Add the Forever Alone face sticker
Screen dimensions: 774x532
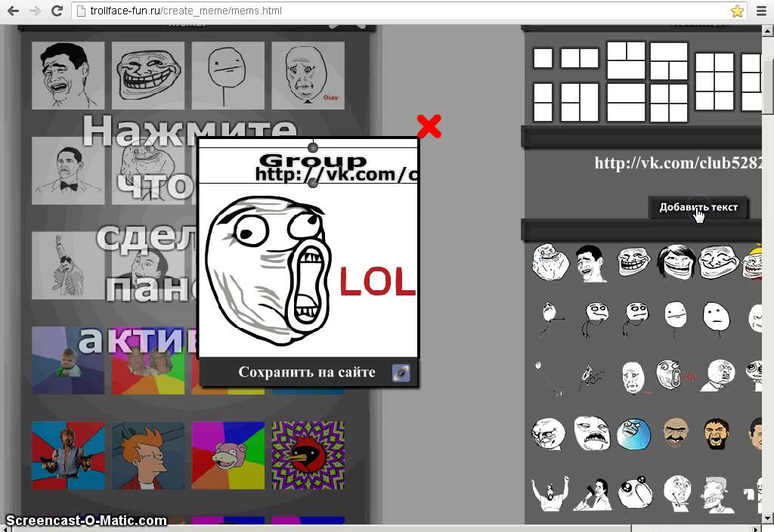[550, 262]
